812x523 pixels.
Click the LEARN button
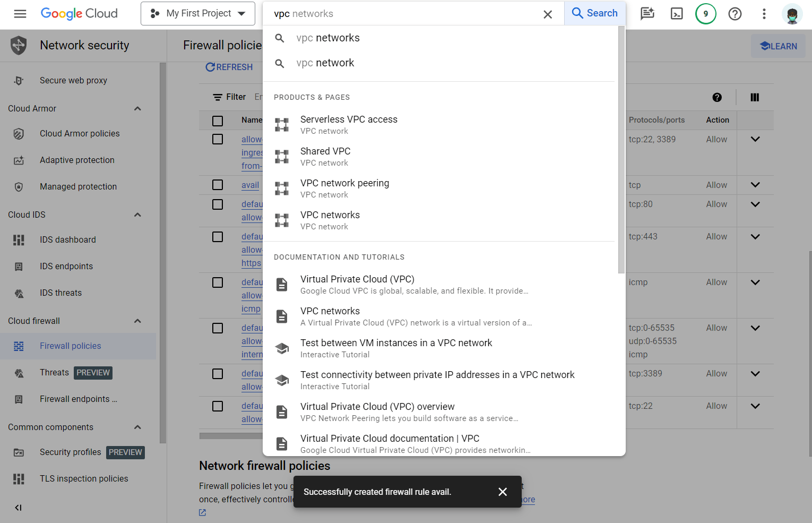coord(779,46)
